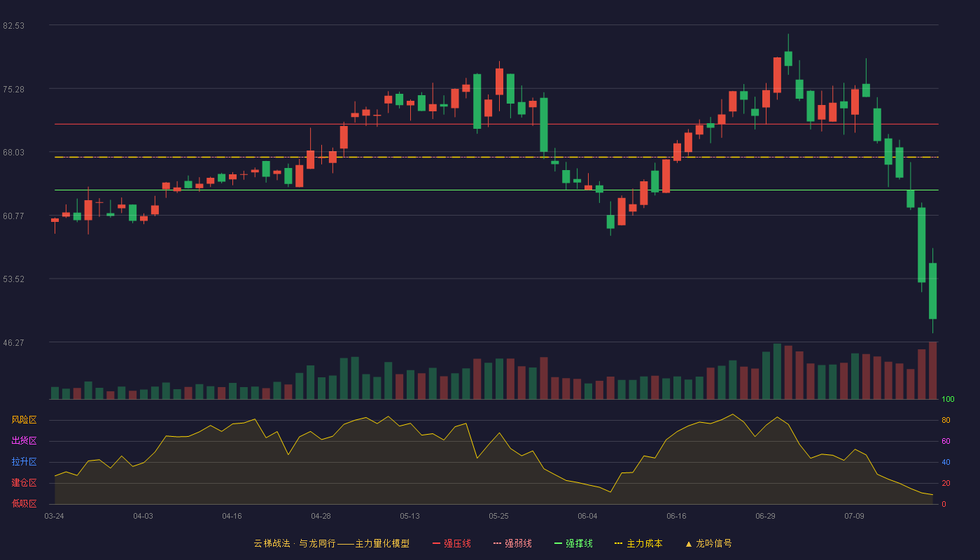This screenshot has height=560, width=980.
Task: Select the last green candlestick at far right
Action: (x=932, y=291)
